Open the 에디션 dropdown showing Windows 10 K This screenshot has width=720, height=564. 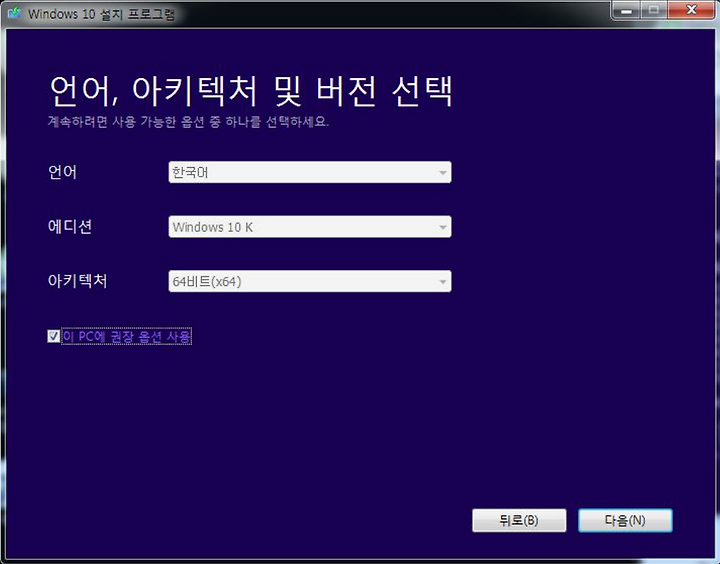(309, 227)
